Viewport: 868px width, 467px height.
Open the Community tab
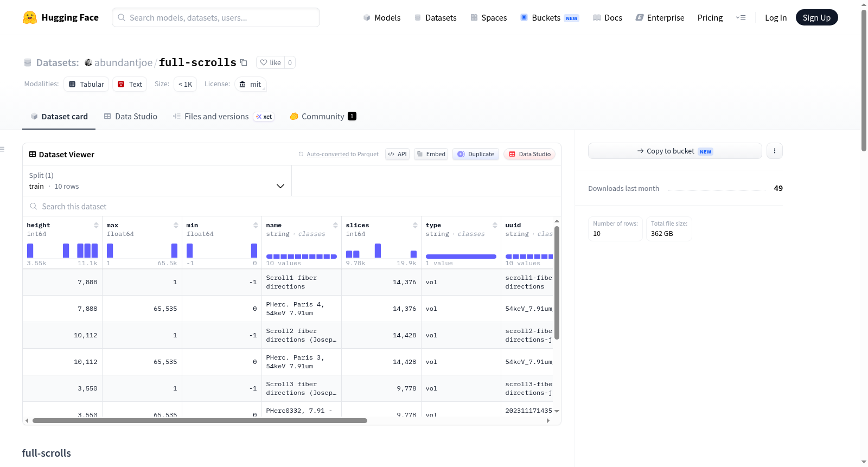click(323, 116)
